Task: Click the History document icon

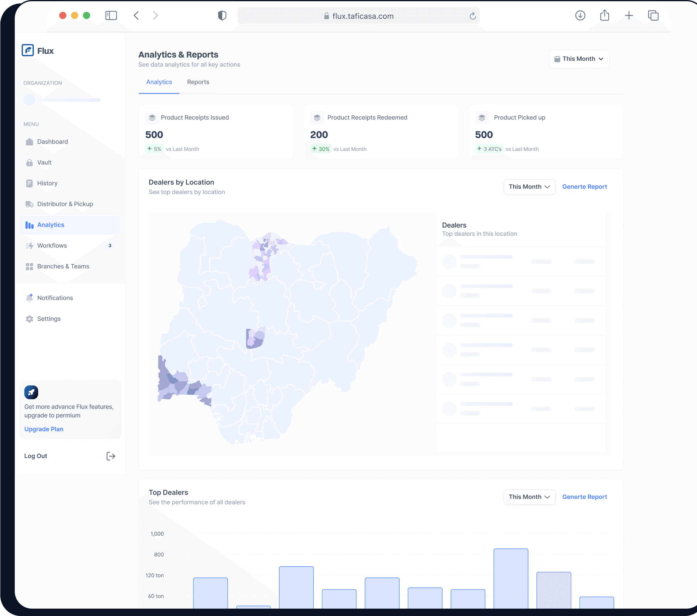Action: click(29, 183)
